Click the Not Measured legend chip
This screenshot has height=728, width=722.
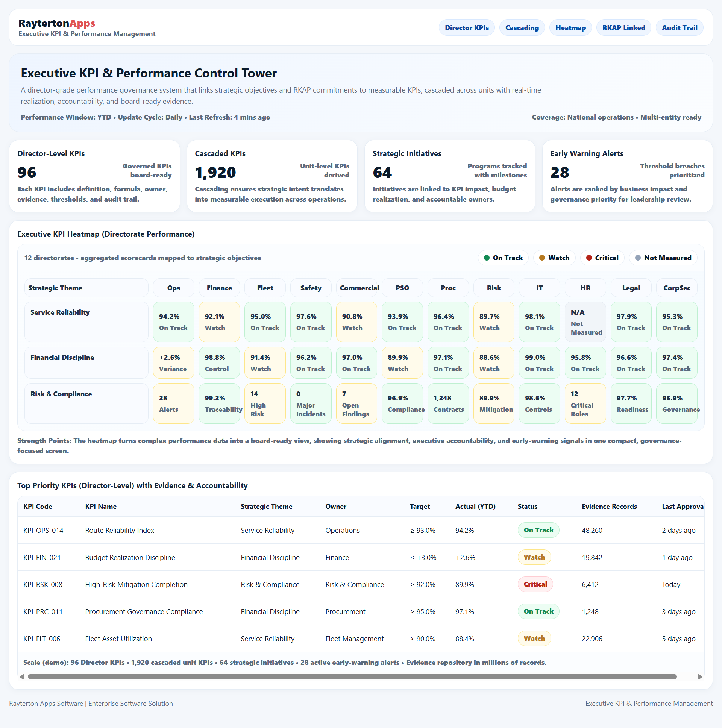(663, 258)
